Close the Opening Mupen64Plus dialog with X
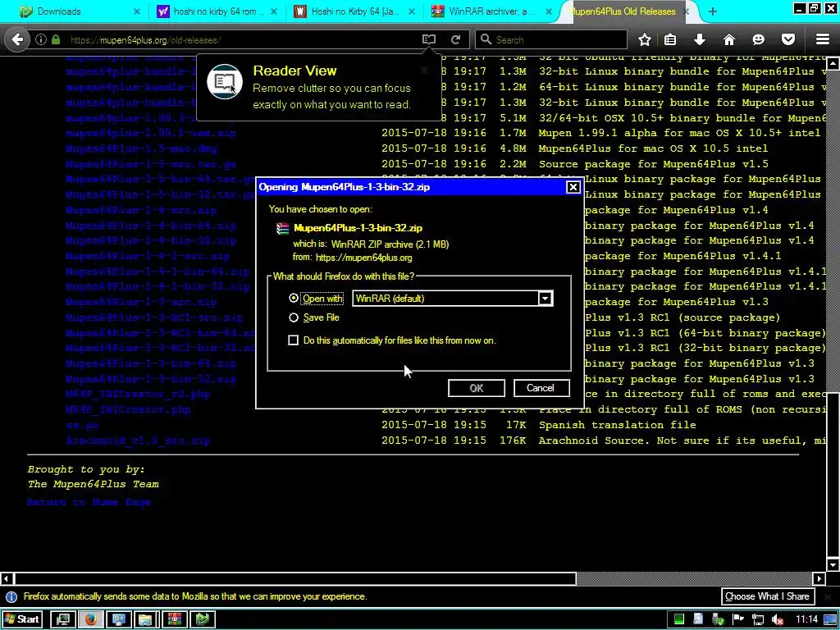 573,187
